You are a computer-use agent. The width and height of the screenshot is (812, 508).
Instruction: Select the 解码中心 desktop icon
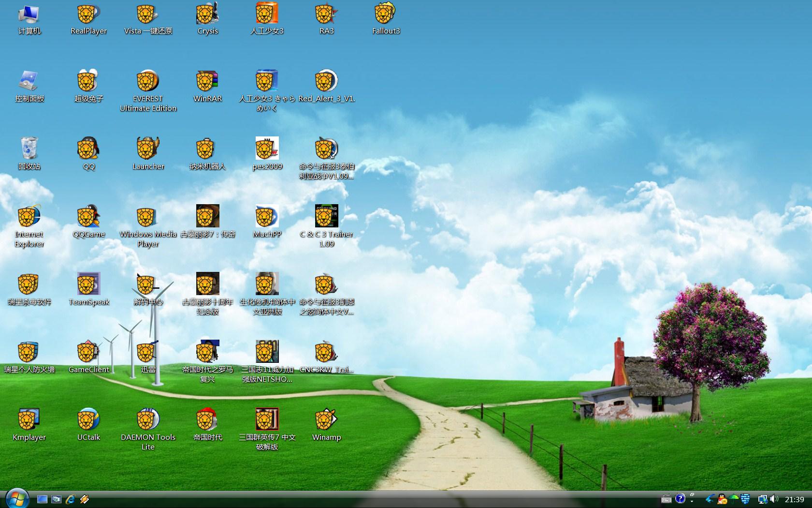(148, 290)
